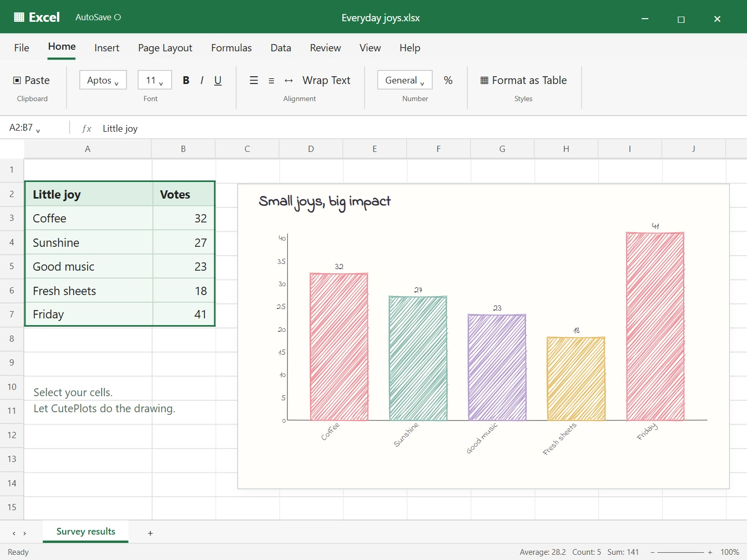Click the Votes header cell
The height and width of the screenshot is (560, 747).
tap(184, 194)
